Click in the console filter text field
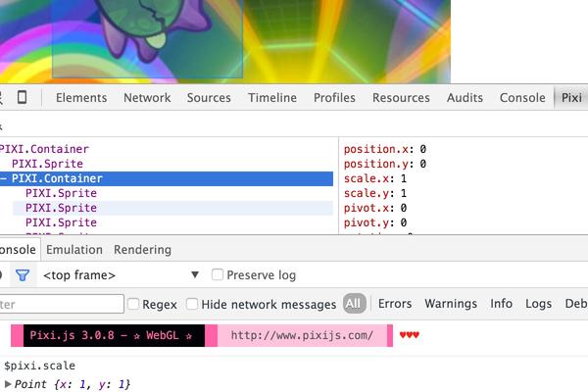This screenshot has width=588, height=392. [x=61, y=304]
